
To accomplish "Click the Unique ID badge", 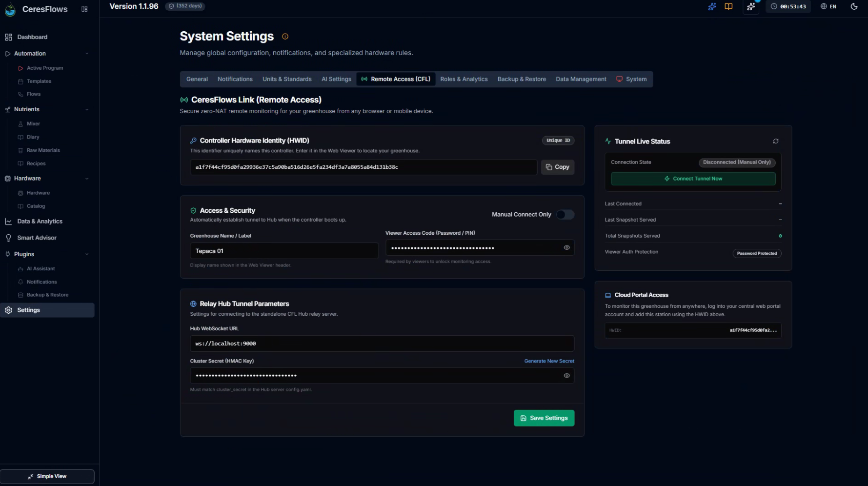I will (x=558, y=141).
